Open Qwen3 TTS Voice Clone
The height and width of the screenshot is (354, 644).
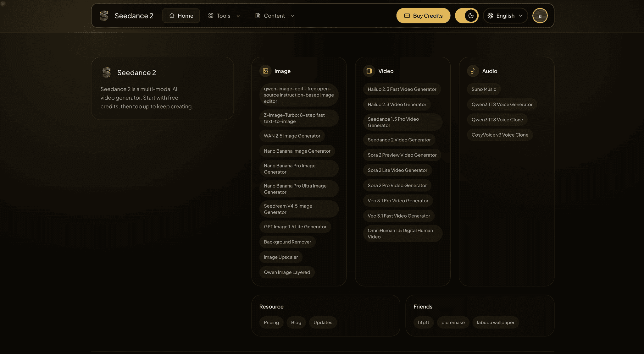tap(497, 120)
